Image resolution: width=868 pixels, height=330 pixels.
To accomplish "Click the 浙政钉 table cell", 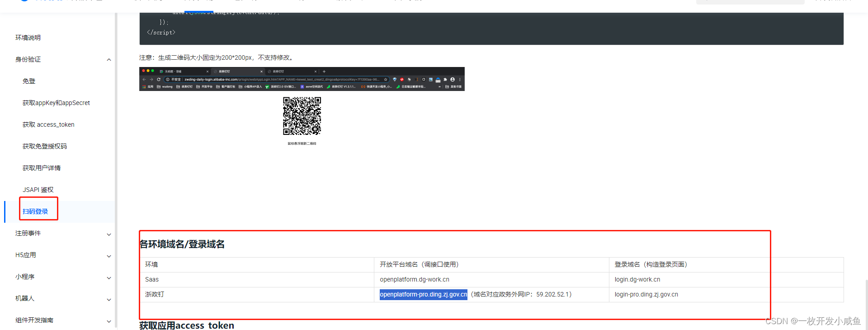I will pos(257,295).
